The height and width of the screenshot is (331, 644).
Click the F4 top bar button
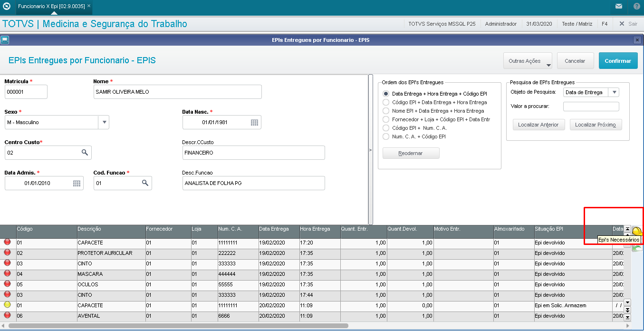click(605, 24)
